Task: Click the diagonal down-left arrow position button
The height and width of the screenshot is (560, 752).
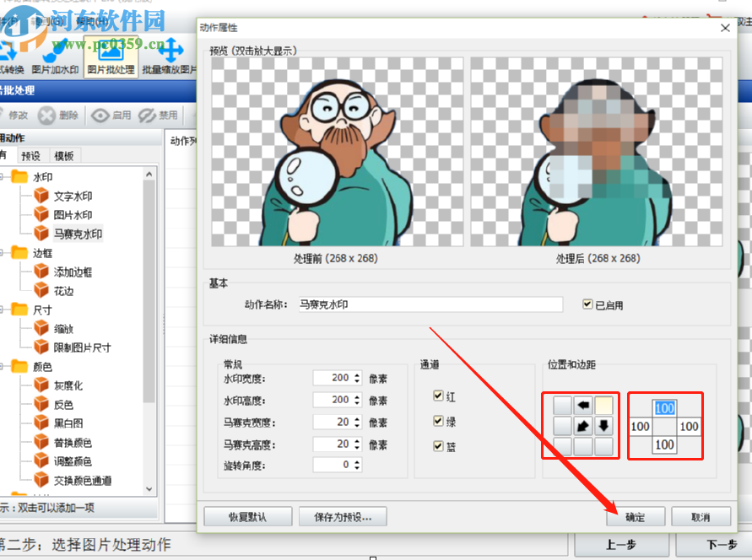Action: click(x=583, y=425)
